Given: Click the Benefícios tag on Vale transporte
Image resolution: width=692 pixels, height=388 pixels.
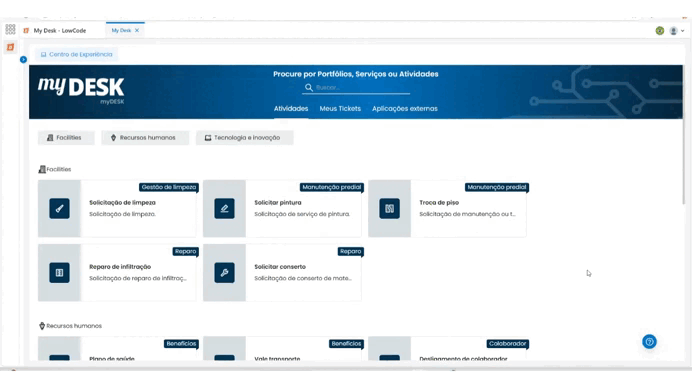Looking at the screenshot, I should 346,343.
